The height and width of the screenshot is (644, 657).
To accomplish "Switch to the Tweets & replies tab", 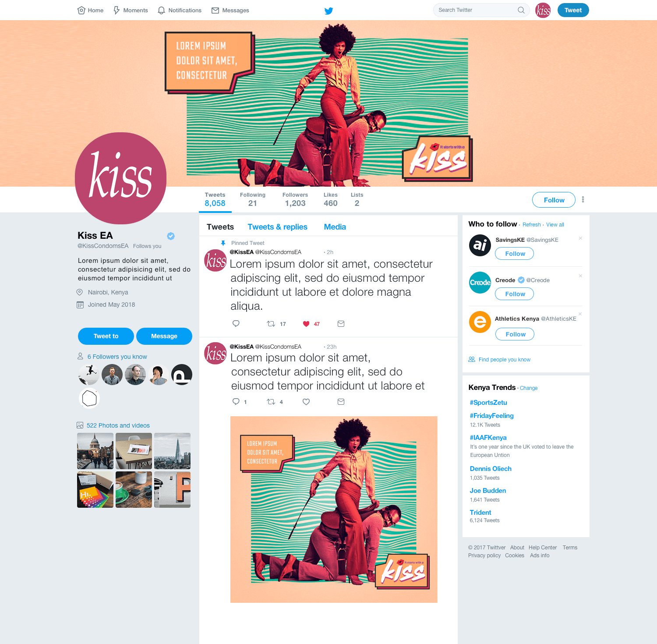I will coord(277,227).
